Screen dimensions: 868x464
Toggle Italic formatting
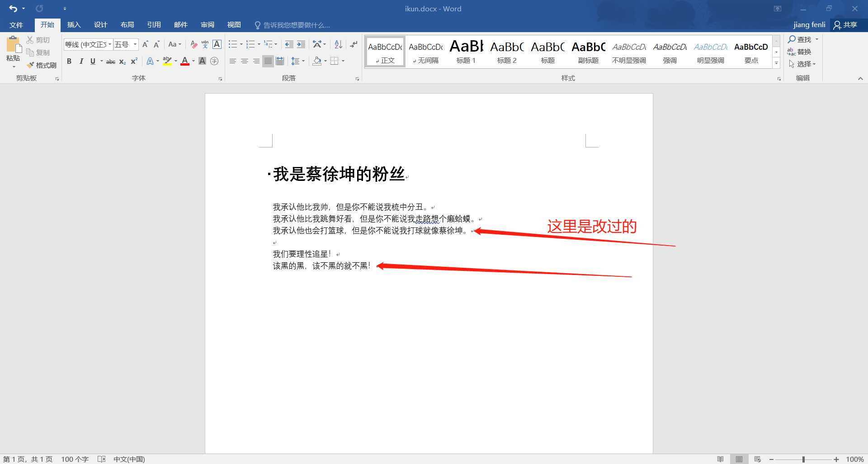pyautogui.click(x=81, y=61)
